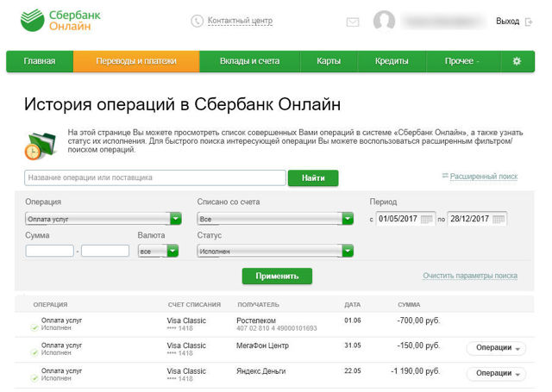This screenshot has height=392, width=552.
Task: Click the Выход logout link
Action: tap(507, 22)
